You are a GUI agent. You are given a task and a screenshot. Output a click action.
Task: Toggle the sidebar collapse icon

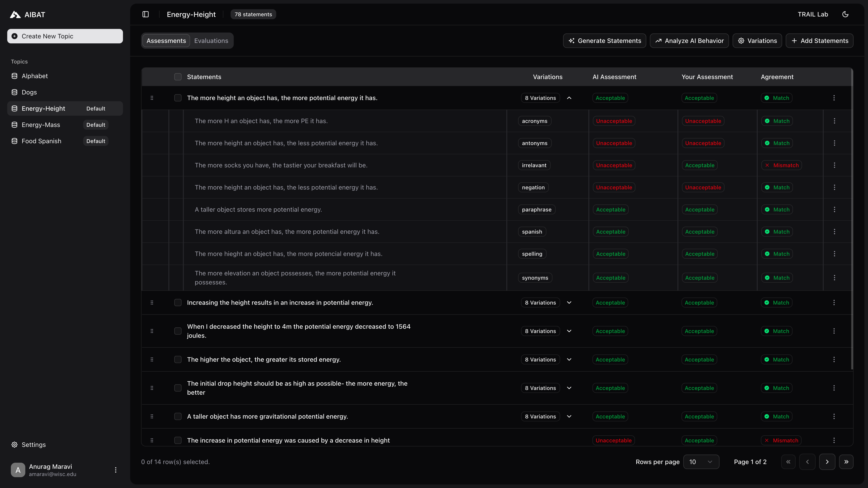pyautogui.click(x=145, y=14)
